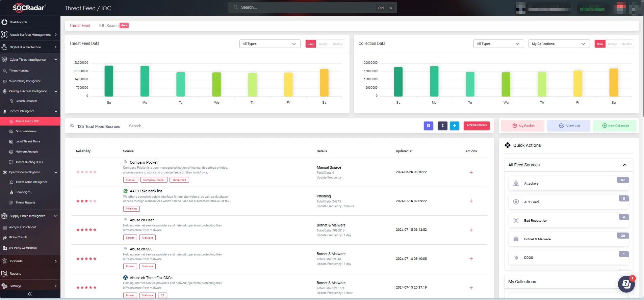
Task: Filter by APT Feed sources
Action: click(569, 202)
